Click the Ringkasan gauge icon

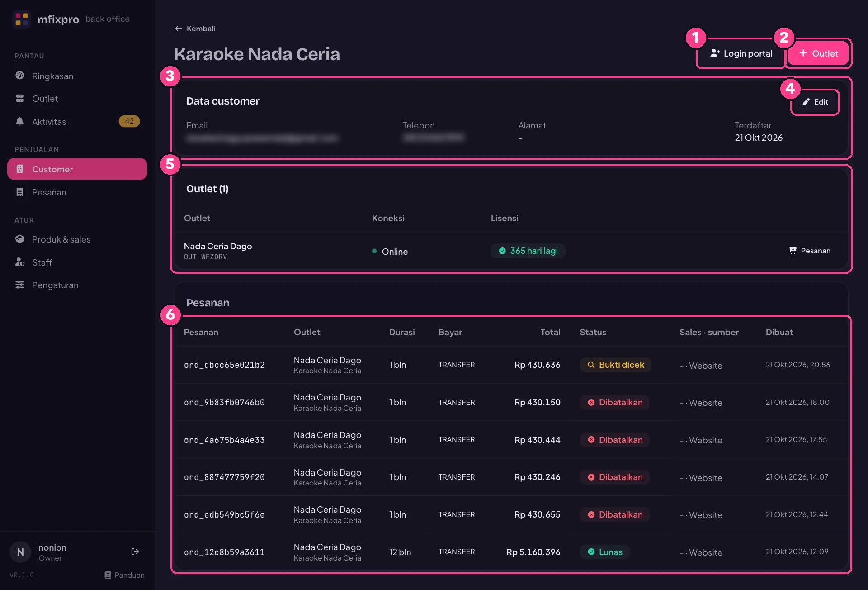pyautogui.click(x=19, y=76)
